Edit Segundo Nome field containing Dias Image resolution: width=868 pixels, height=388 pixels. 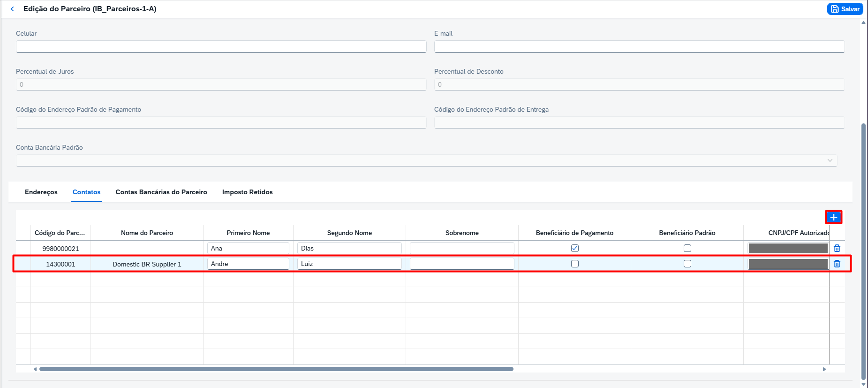[349, 248]
